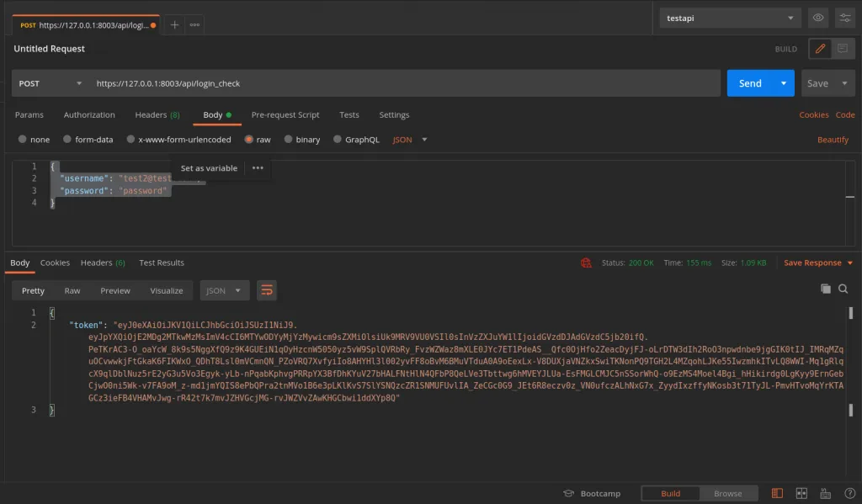Screen dimensions: 862x504
Task: Choose x-www-form-urlencoded body option
Action: pyautogui.click(x=178, y=140)
